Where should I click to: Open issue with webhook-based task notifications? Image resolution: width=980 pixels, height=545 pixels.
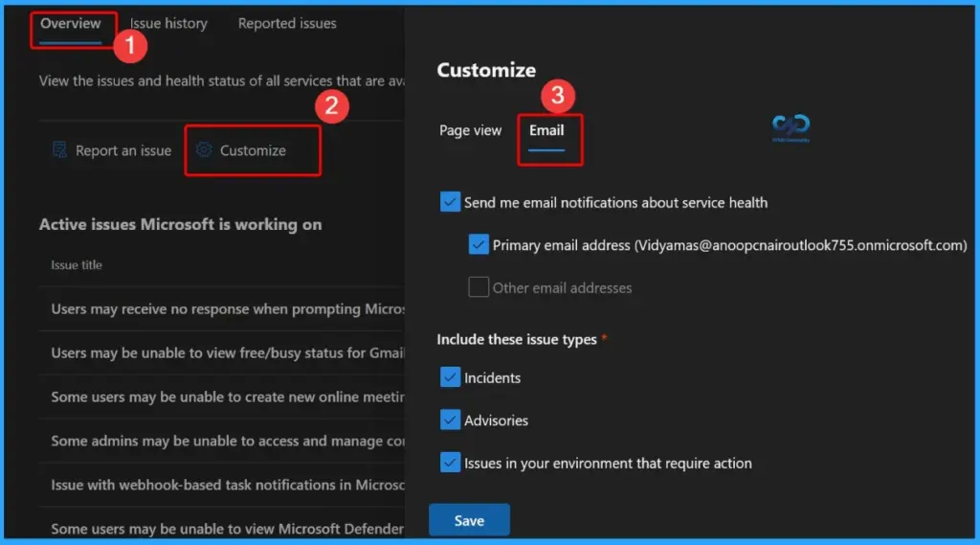click(x=228, y=485)
